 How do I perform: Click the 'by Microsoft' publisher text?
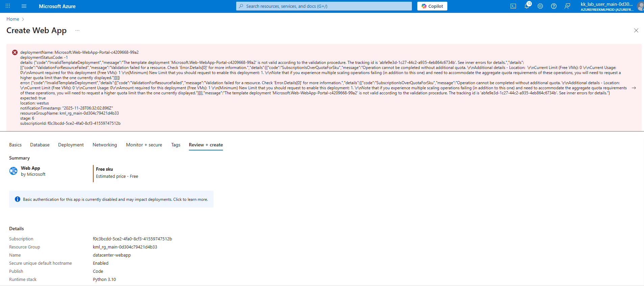(33, 174)
